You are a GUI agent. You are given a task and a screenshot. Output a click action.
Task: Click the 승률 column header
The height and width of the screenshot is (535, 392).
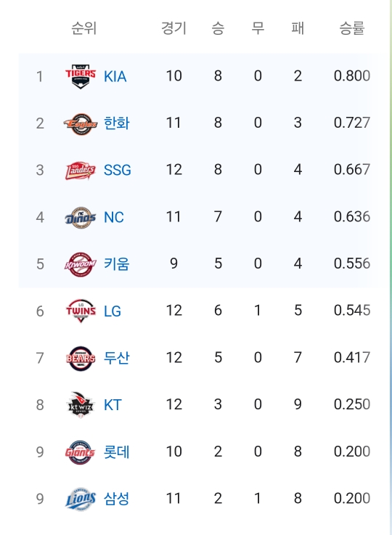point(352,28)
